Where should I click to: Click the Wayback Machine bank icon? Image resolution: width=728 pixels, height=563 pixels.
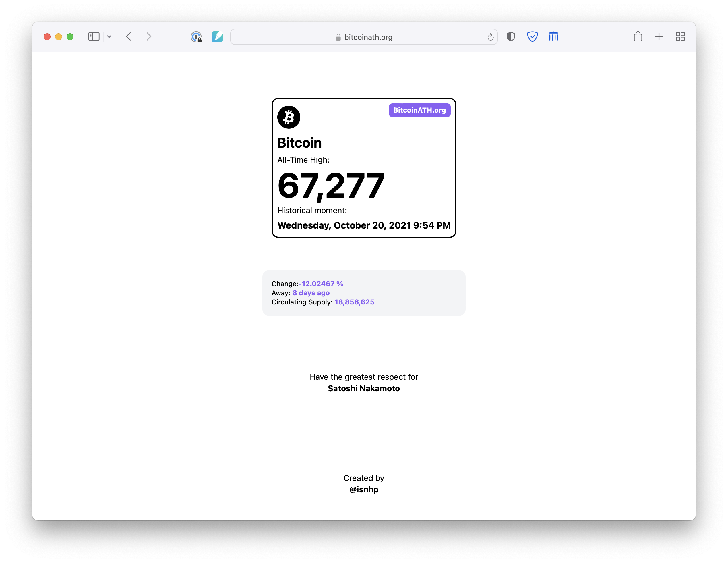(x=553, y=37)
